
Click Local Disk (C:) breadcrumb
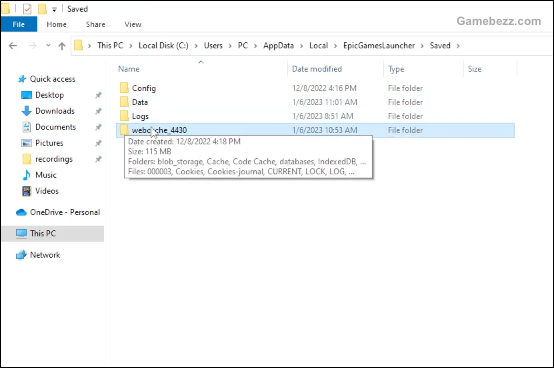(163, 46)
